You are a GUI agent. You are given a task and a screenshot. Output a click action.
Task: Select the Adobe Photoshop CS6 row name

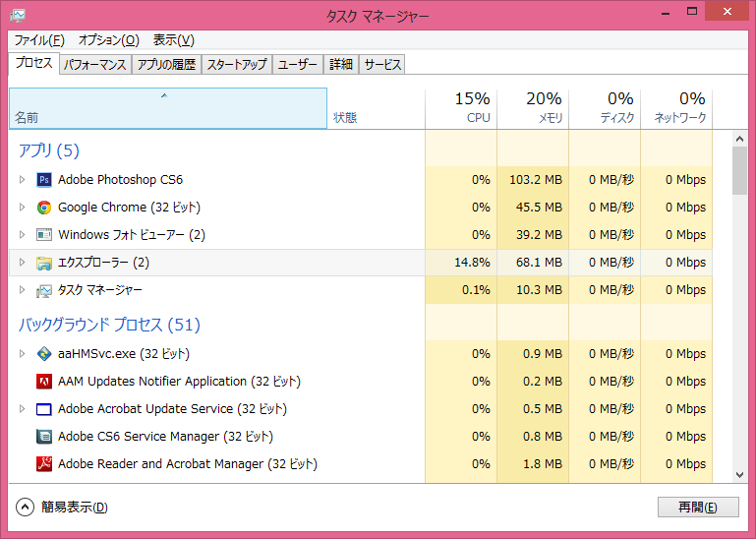click(121, 180)
